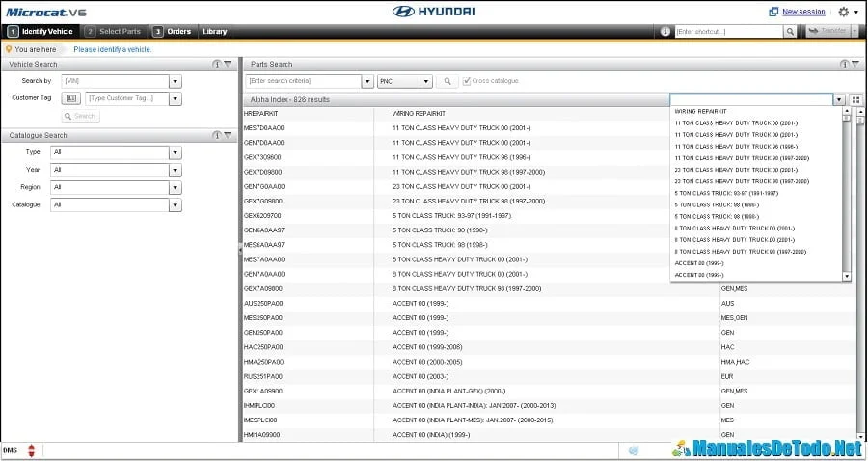The width and height of the screenshot is (868, 461).
Task: Click the You are here location pin
Action: [9, 49]
